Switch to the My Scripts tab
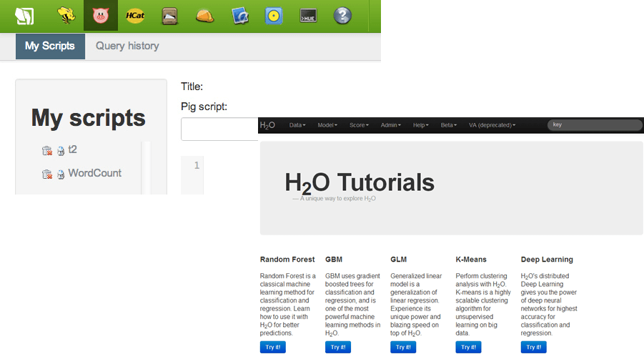Screen dimensions: 644x359 [x=50, y=46]
